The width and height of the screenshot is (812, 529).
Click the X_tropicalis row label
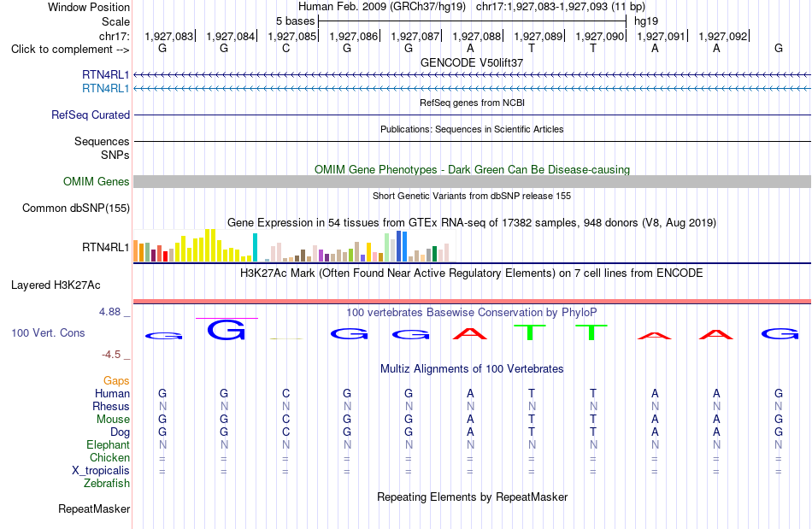pos(101,471)
